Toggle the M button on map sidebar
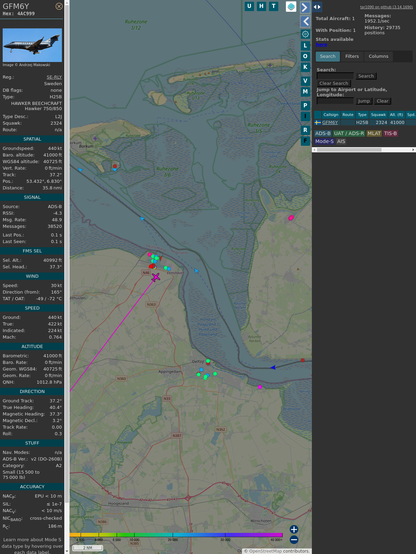Image resolution: width=416 pixels, height=554 pixels. (x=305, y=92)
